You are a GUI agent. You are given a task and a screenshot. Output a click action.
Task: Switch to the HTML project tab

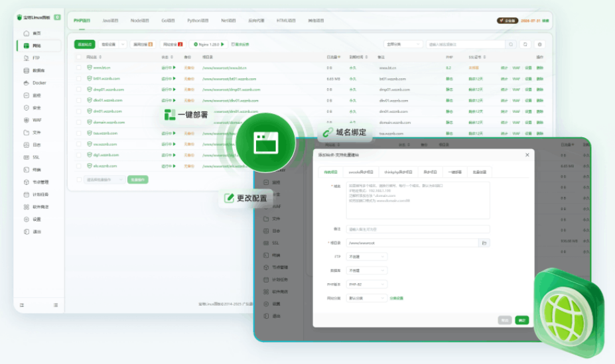pyautogui.click(x=286, y=21)
